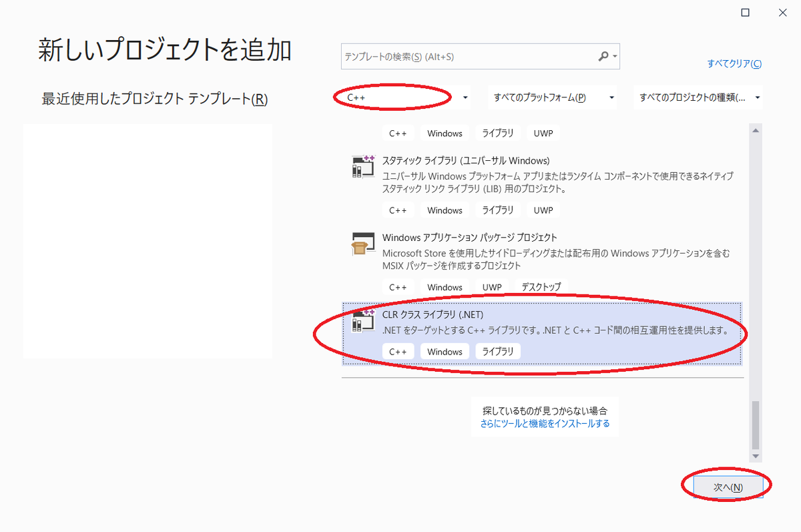801x532 pixels.
Task: Select the UWP tag under スタティック ライブラリ
Action: (x=543, y=210)
